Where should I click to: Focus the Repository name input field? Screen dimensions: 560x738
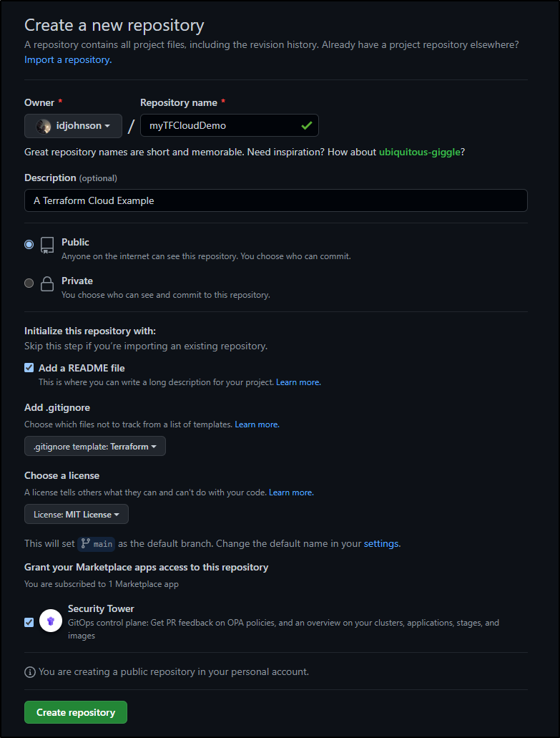click(230, 126)
